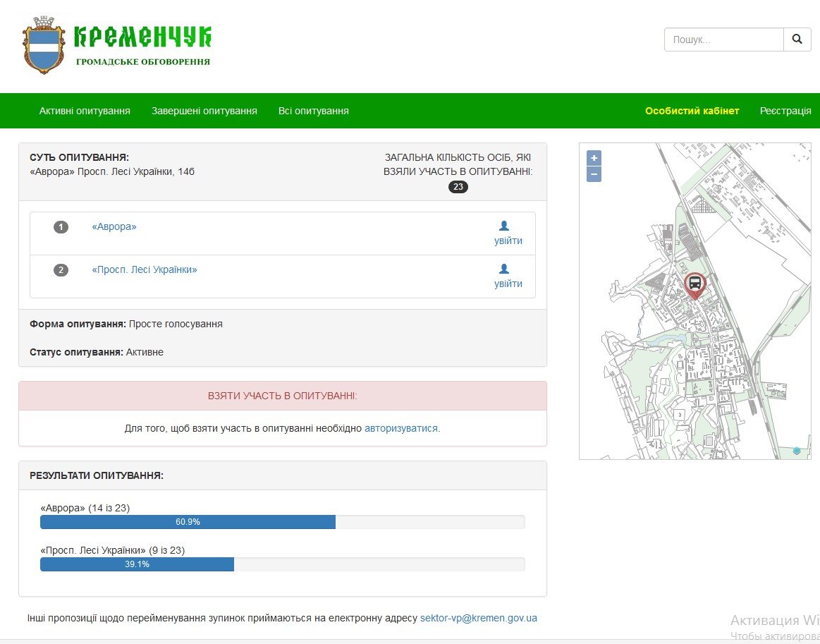Screen dimensions: 820x644
Task: Select the «Аврора» option link
Action: 114,226
